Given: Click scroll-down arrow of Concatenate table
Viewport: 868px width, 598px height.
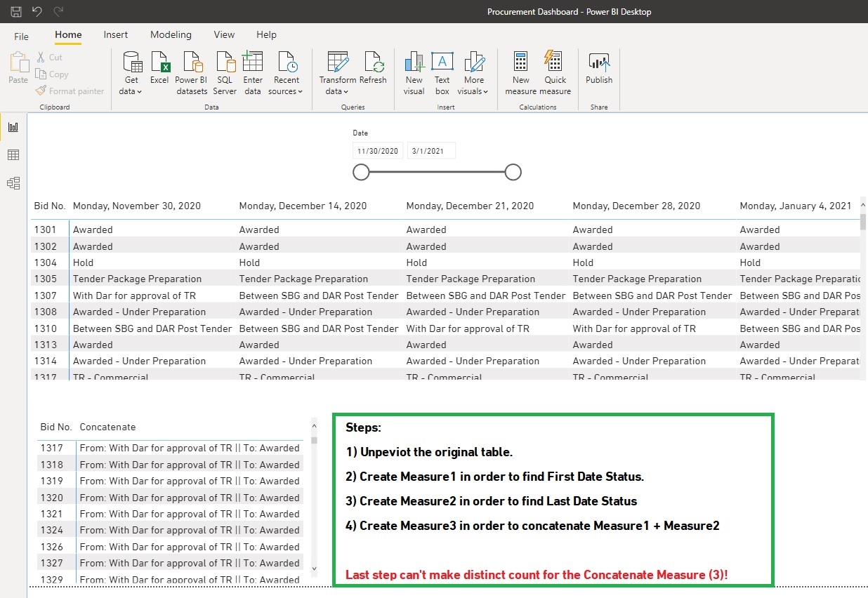Looking at the screenshot, I should coord(314,569).
